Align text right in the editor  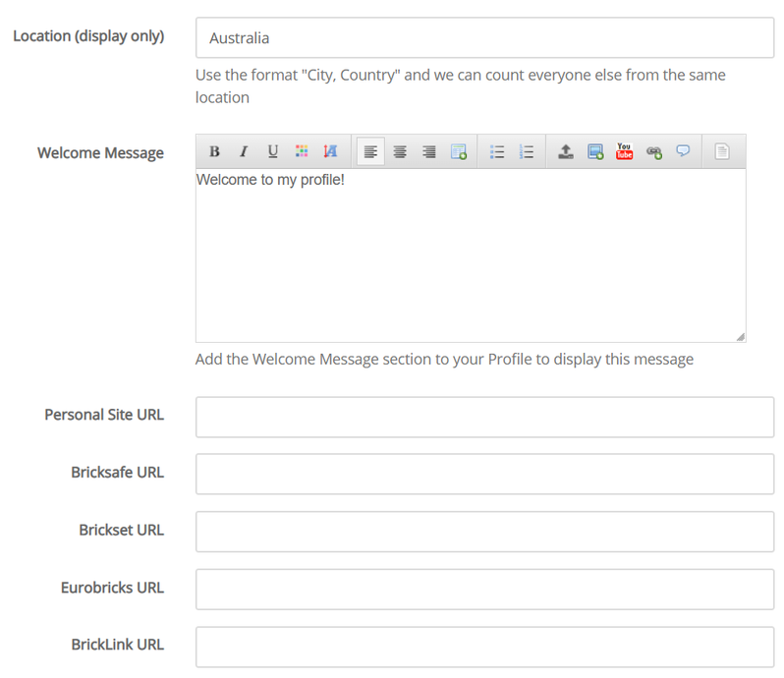coord(429,152)
